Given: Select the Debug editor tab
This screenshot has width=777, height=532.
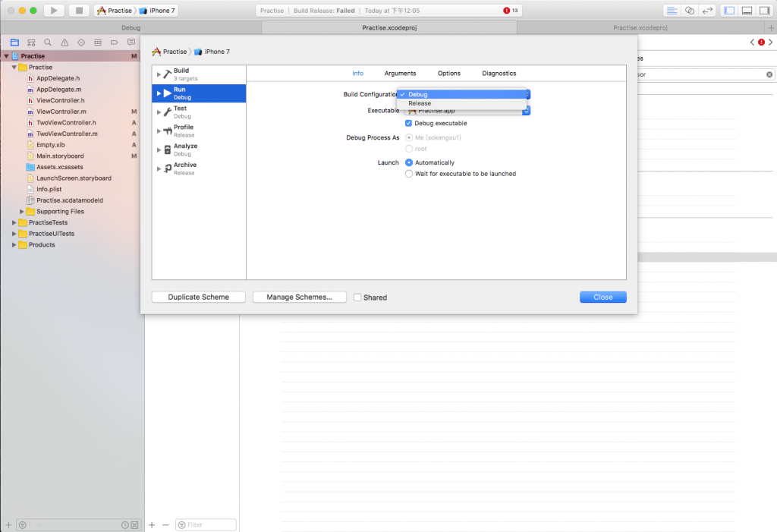Looking at the screenshot, I should [131, 28].
